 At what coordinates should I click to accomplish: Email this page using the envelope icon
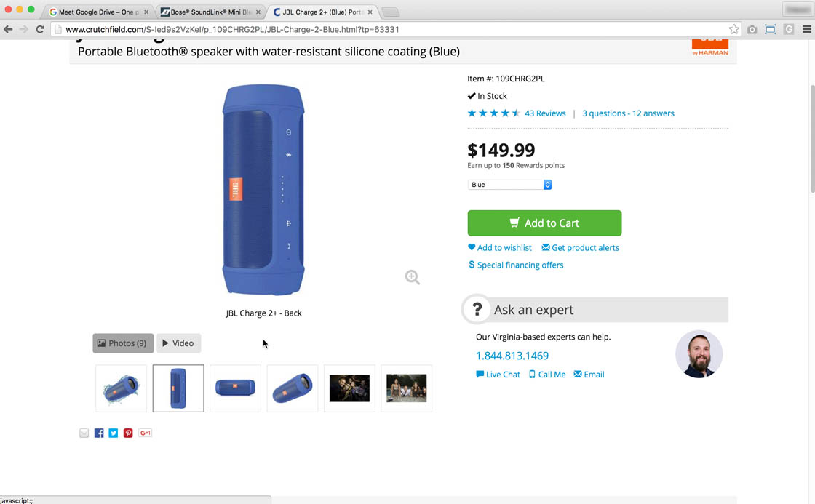(84, 433)
